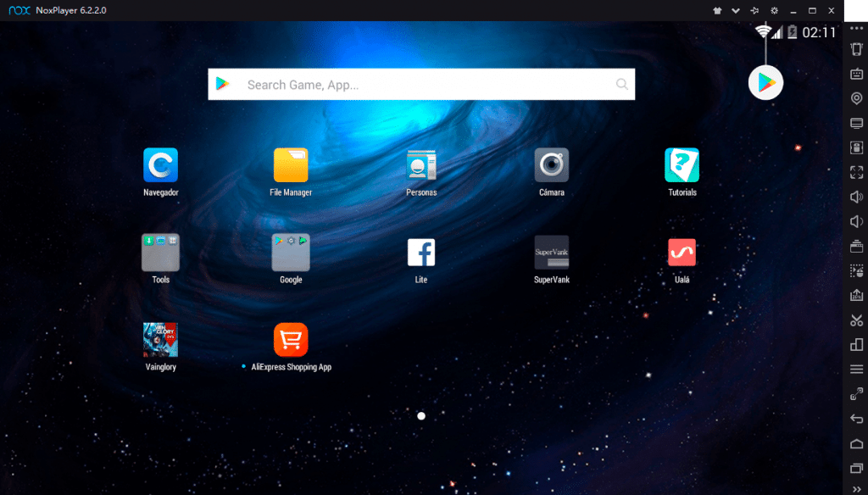Screen dimensions: 868x495
Task: Click the Android back arrow button
Action: pyautogui.click(x=856, y=419)
